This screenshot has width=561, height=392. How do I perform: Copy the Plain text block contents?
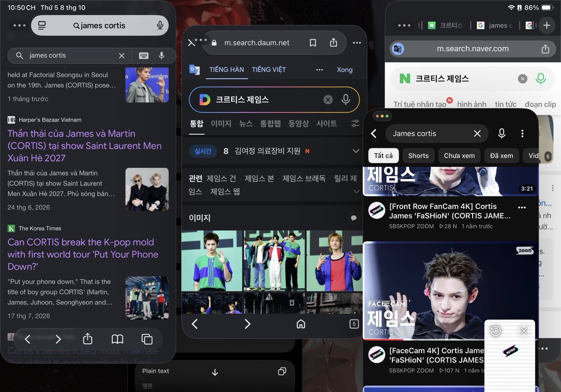[282, 371]
